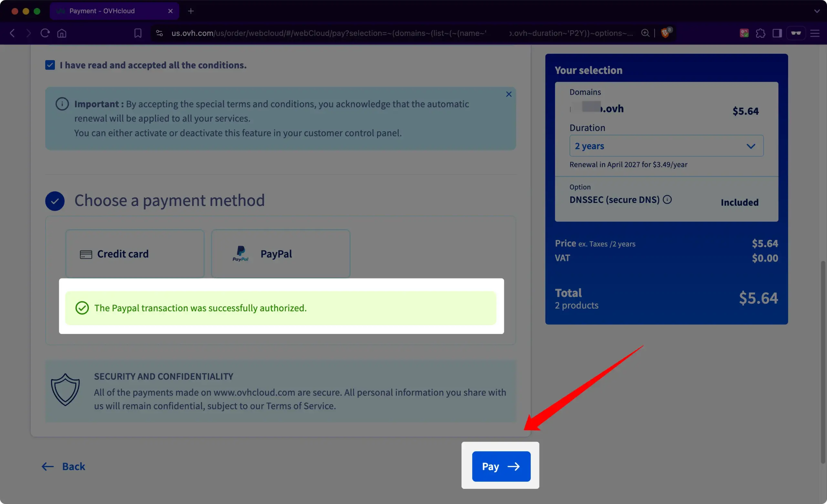The width and height of the screenshot is (827, 504).
Task: Click the VAT $0.00 value
Action: (765, 258)
